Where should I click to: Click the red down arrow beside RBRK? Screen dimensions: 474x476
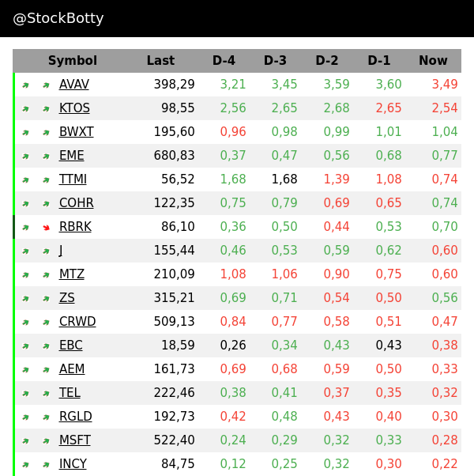tap(46, 228)
